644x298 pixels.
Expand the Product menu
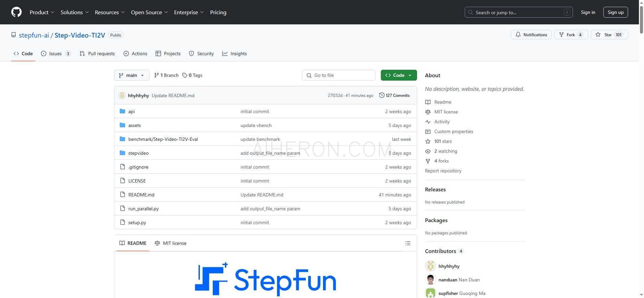pyautogui.click(x=42, y=12)
